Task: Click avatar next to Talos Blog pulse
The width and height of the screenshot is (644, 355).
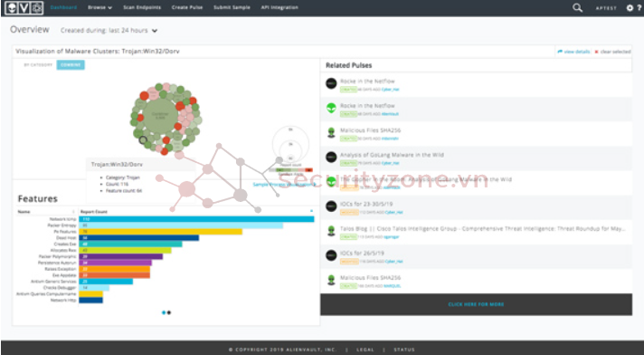Action: click(331, 231)
